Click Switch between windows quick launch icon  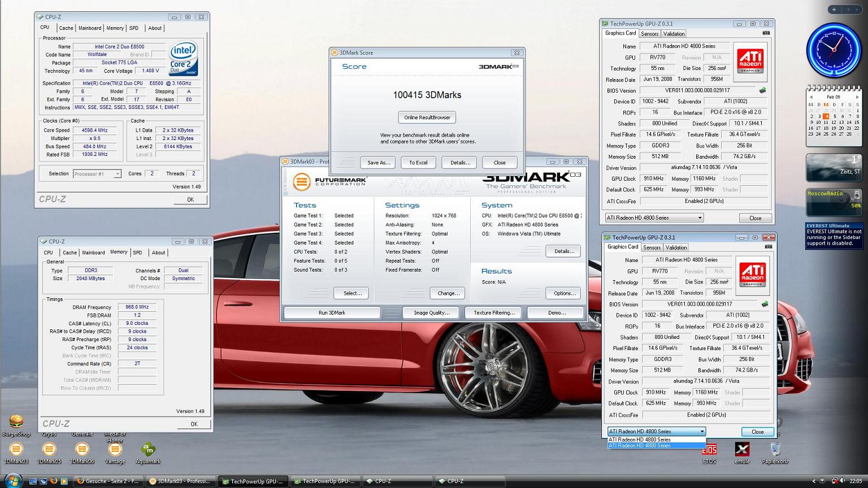(43, 481)
